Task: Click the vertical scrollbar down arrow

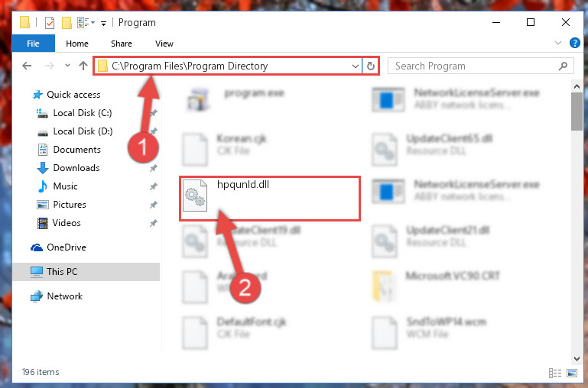Action: tap(577, 358)
